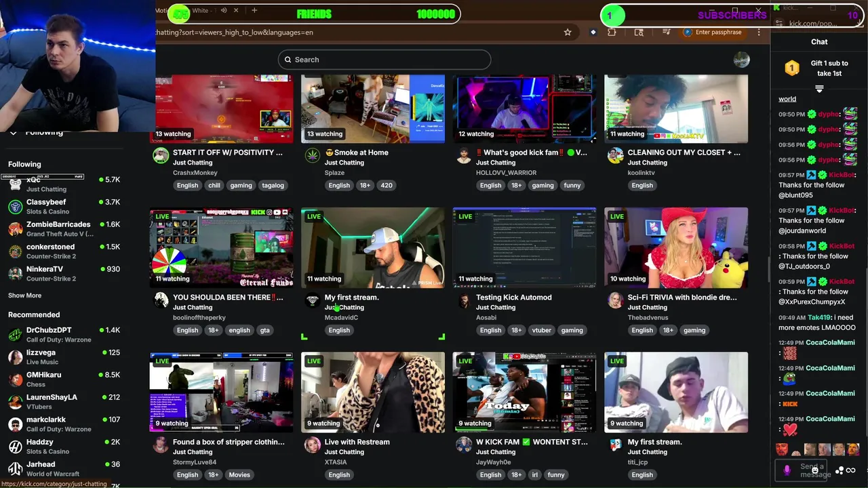
Task: Open Smoke at Home stream thumbnail
Action: [x=373, y=108]
